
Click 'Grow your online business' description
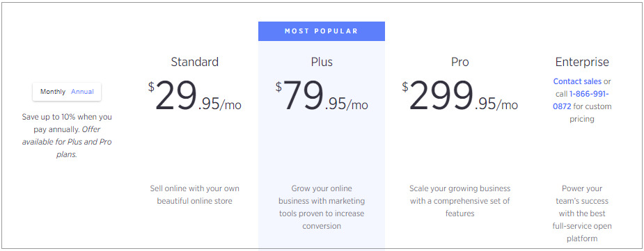coord(322,207)
